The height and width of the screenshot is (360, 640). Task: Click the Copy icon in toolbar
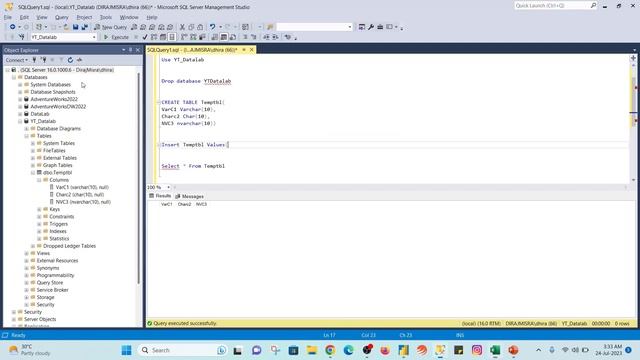coord(191,27)
